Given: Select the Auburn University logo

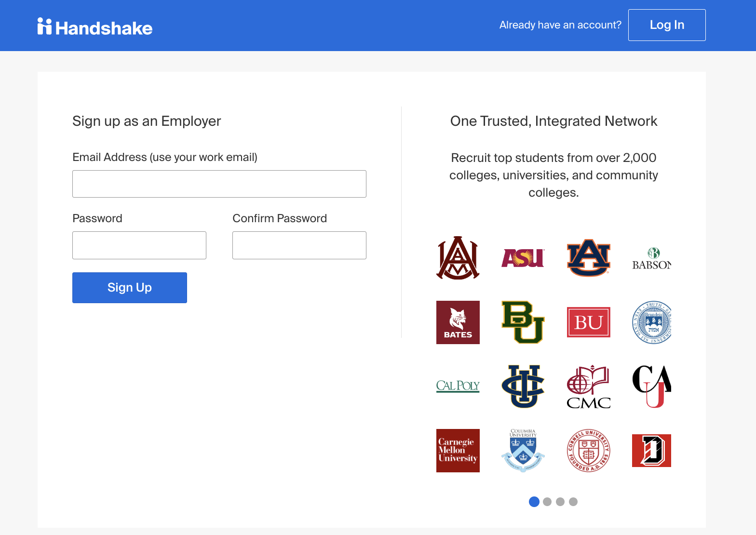Looking at the screenshot, I should coord(588,258).
